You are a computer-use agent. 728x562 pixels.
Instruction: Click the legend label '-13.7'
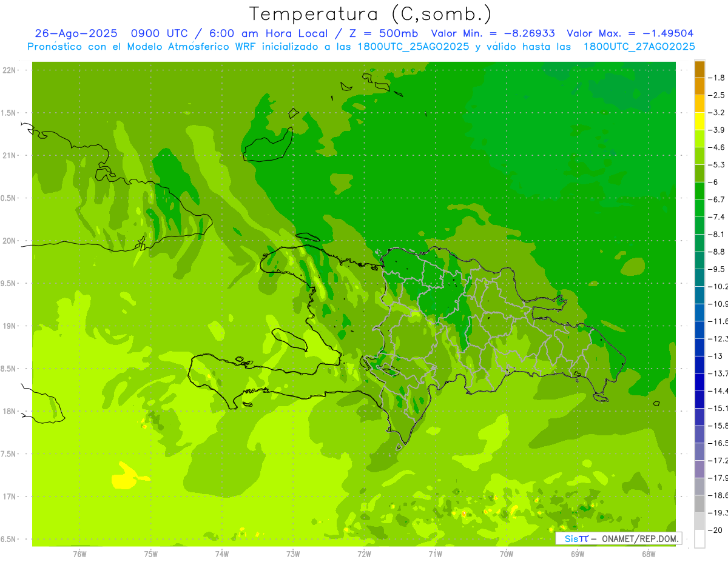coord(719,373)
